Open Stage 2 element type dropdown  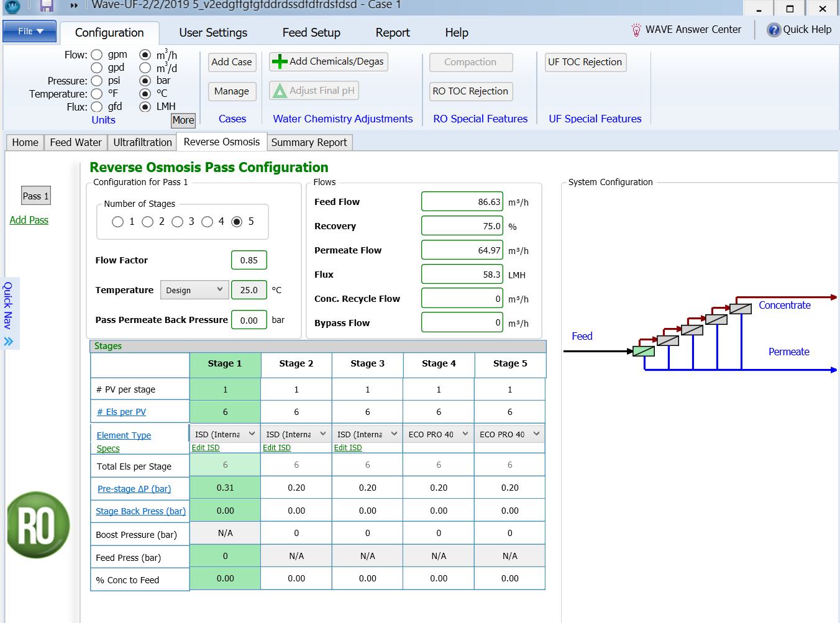296,434
